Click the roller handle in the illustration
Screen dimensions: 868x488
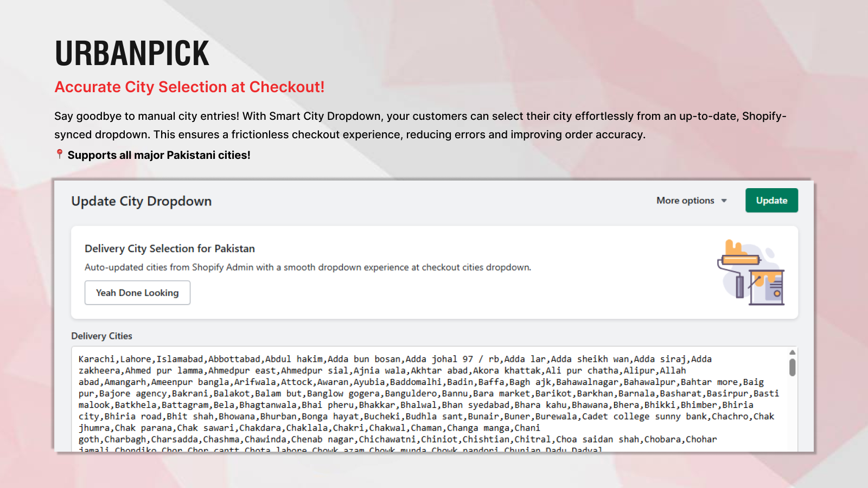pyautogui.click(x=739, y=287)
